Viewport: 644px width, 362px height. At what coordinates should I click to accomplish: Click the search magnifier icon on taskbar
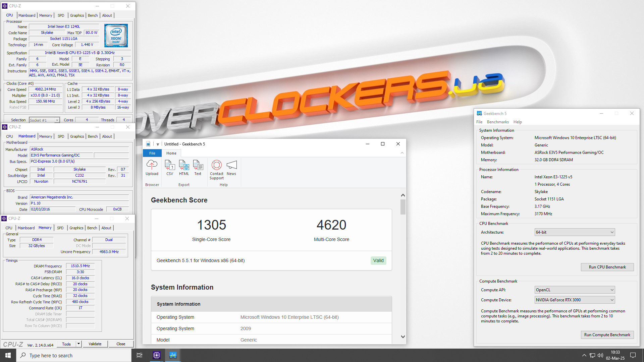23,355
